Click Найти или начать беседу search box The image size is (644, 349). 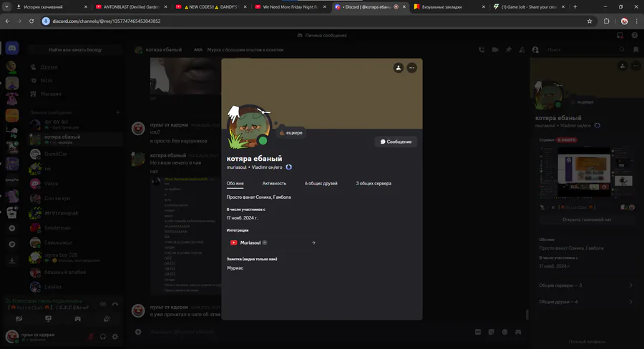tap(75, 49)
